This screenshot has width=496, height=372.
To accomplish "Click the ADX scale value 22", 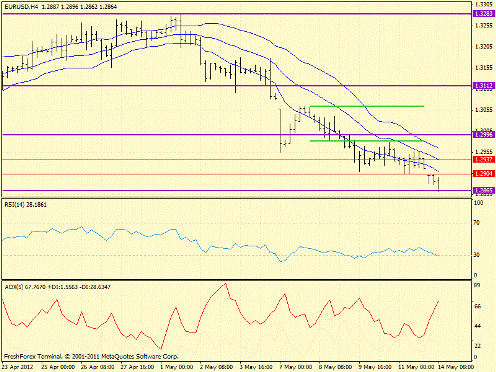I will click(477, 346).
